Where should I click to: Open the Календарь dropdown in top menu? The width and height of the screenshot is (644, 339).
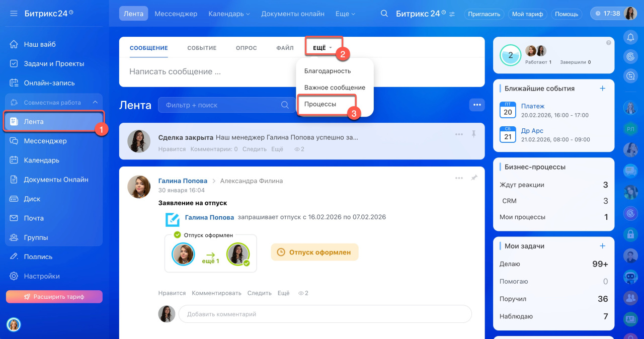pyautogui.click(x=229, y=14)
